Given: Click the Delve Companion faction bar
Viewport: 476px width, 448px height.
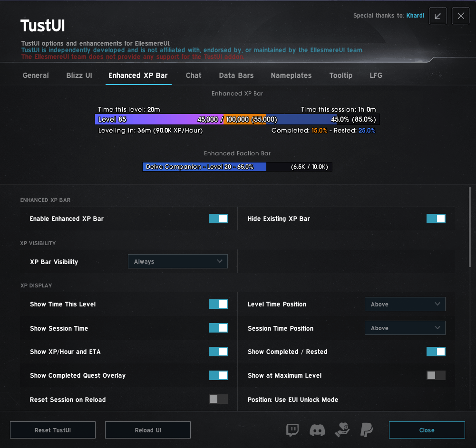Looking at the screenshot, I should (x=237, y=167).
